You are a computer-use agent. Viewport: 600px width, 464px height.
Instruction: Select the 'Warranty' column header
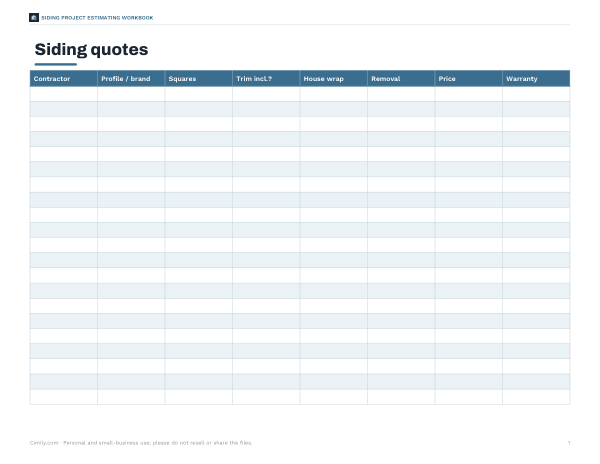(x=536, y=79)
